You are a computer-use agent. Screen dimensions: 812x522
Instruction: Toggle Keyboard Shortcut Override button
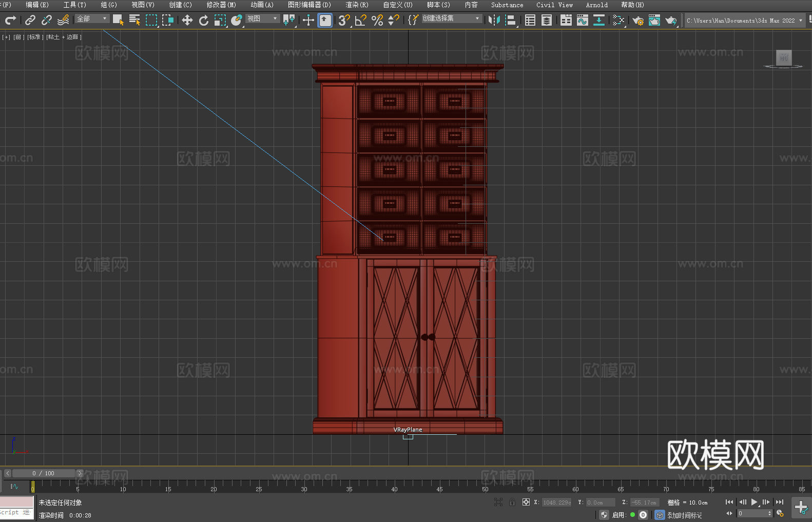coord(325,20)
